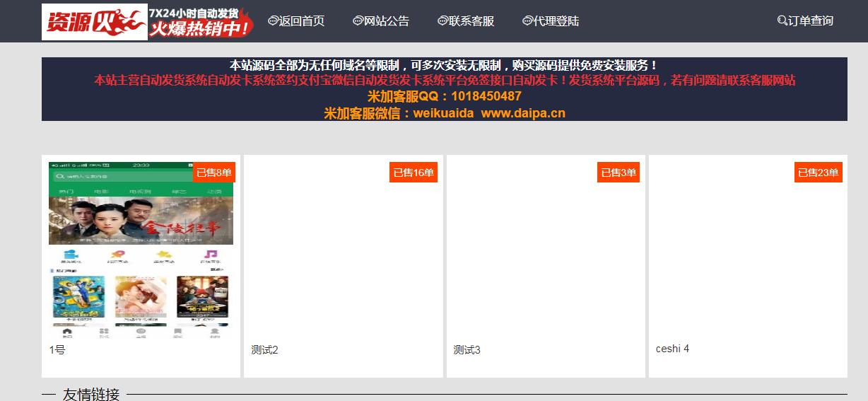The width and height of the screenshot is (868, 401).
Task: Click the icon beside 代理登陆
Action: point(527,21)
